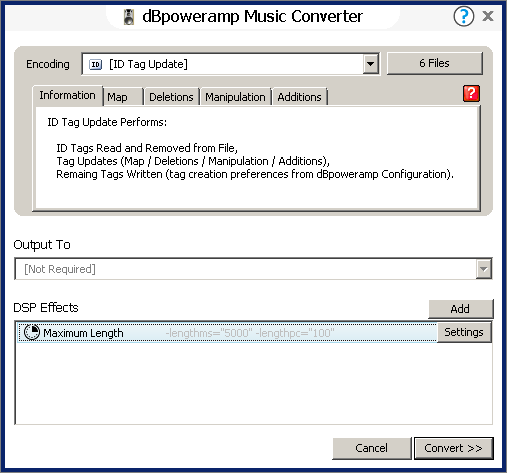Screen dimensions: 507x473
Task: Switch to the Information tab
Action: [x=67, y=95]
